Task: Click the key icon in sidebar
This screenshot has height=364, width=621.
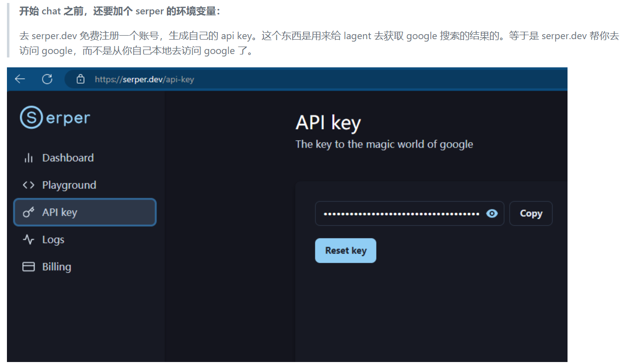Action: pyautogui.click(x=28, y=212)
